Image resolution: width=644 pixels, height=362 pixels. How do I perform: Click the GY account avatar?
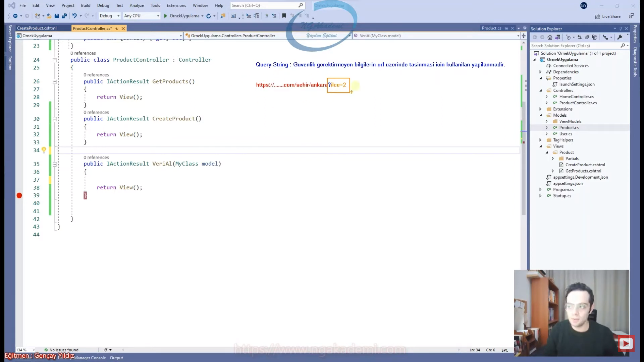(x=584, y=6)
